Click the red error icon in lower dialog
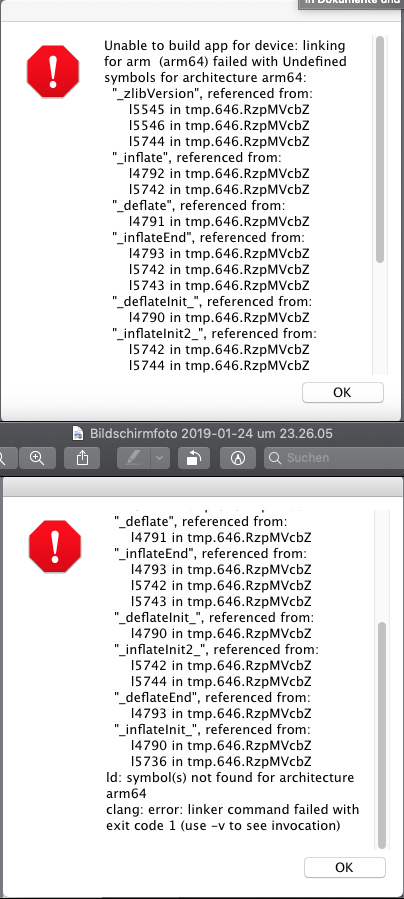Viewport: 404px width, 899px height. coord(55,546)
